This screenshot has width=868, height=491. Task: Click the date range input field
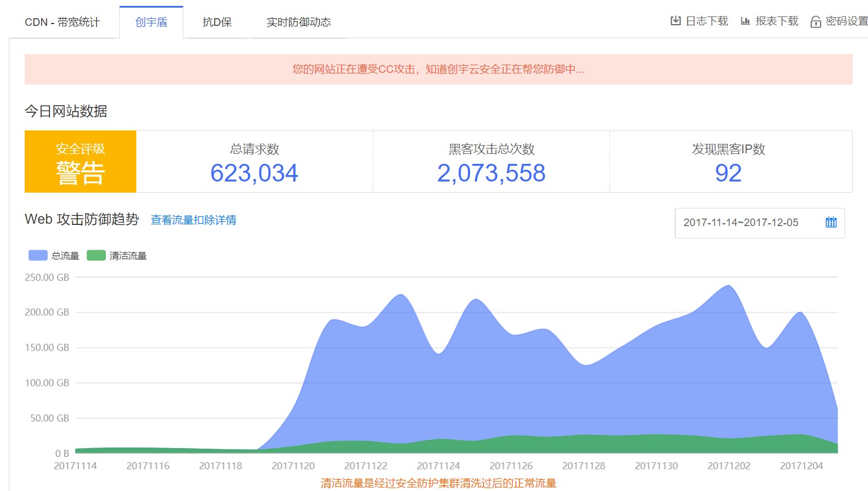coord(760,223)
